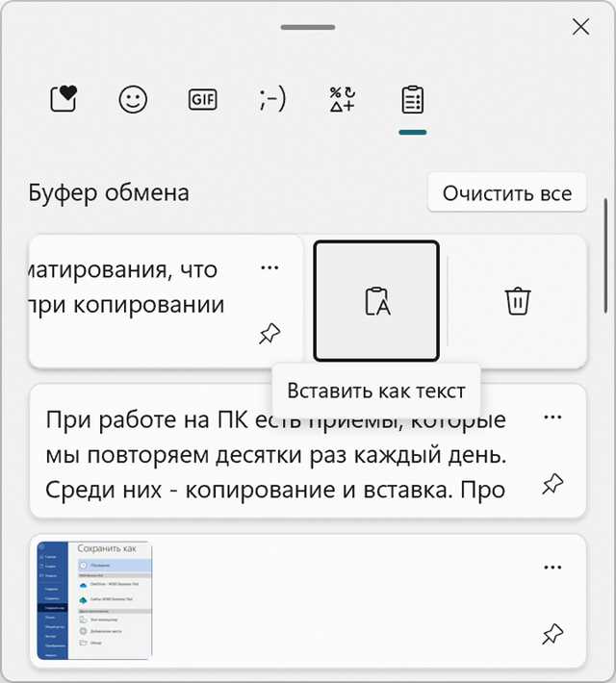Close the clipboard panel with X
This screenshot has height=683, width=616.
580,27
